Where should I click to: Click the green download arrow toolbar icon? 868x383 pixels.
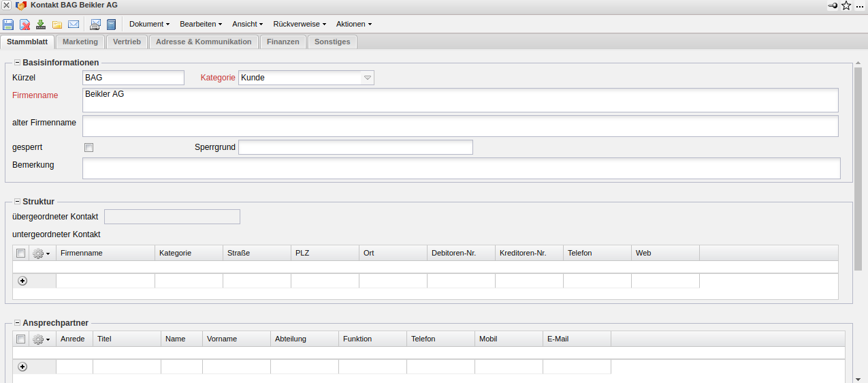click(41, 25)
